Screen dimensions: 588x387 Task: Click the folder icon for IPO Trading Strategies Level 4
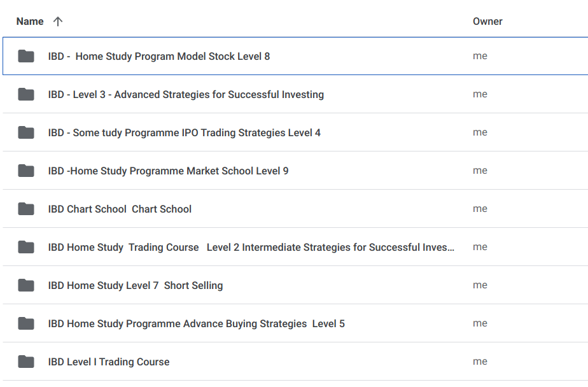25,132
